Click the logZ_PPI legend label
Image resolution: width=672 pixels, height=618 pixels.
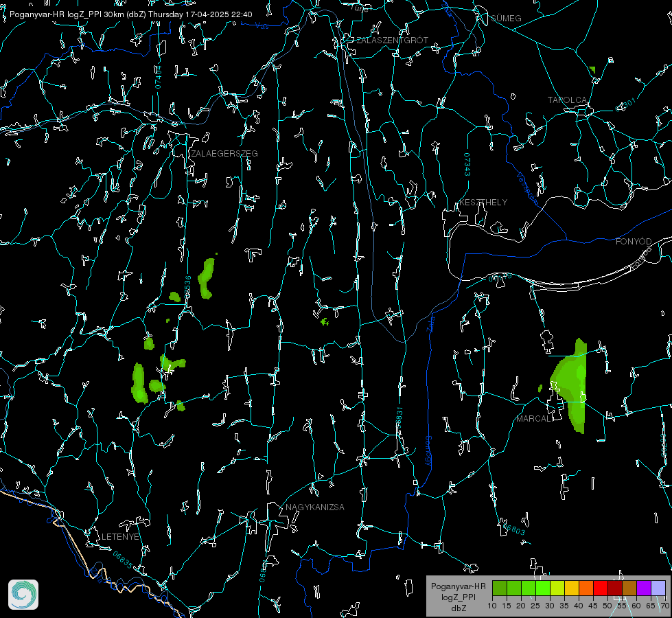(x=458, y=597)
